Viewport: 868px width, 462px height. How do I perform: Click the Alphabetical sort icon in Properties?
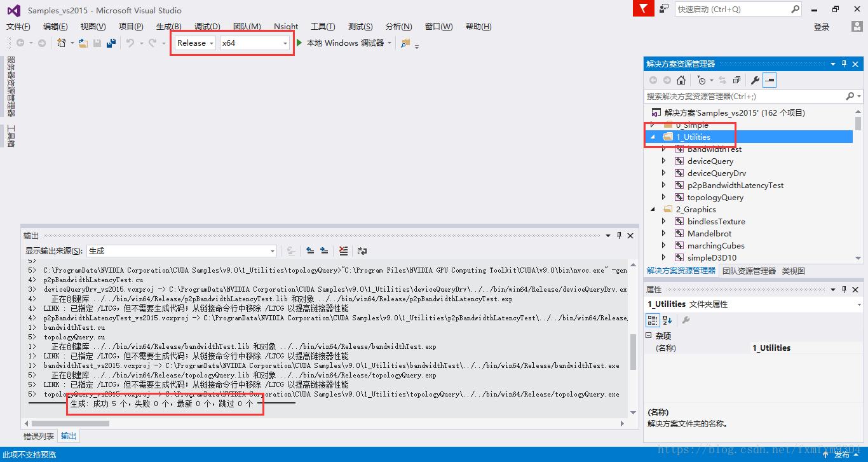[x=667, y=320]
